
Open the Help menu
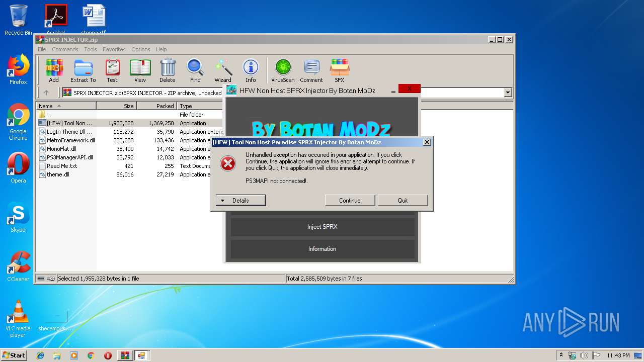point(161,49)
